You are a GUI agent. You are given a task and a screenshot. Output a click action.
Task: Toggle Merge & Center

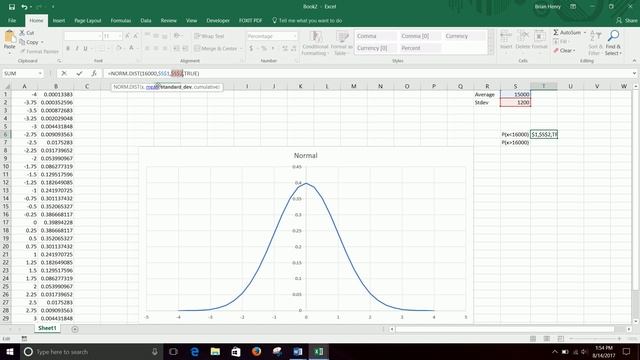(216, 49)
